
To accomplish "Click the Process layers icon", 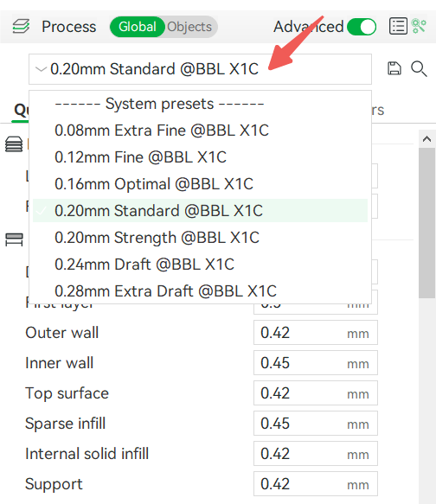I will click(22, 26).
